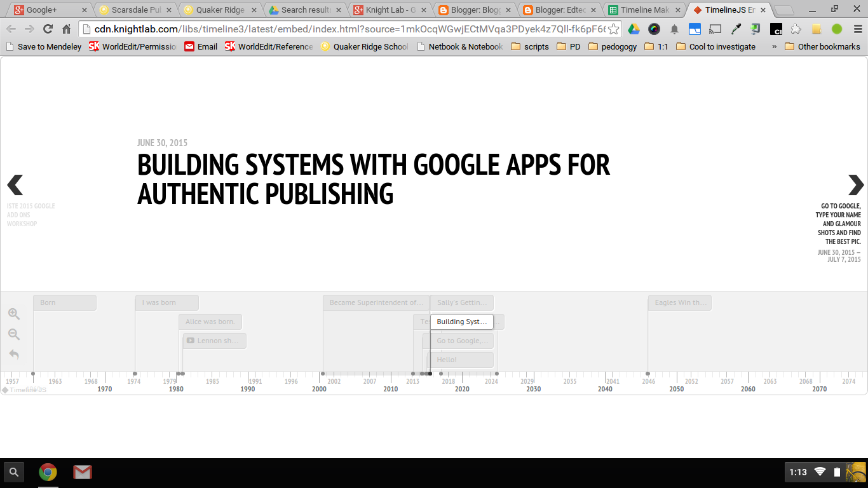Open the Google Drive extension
Screen dimensions: 868x488
coord(634,29)
